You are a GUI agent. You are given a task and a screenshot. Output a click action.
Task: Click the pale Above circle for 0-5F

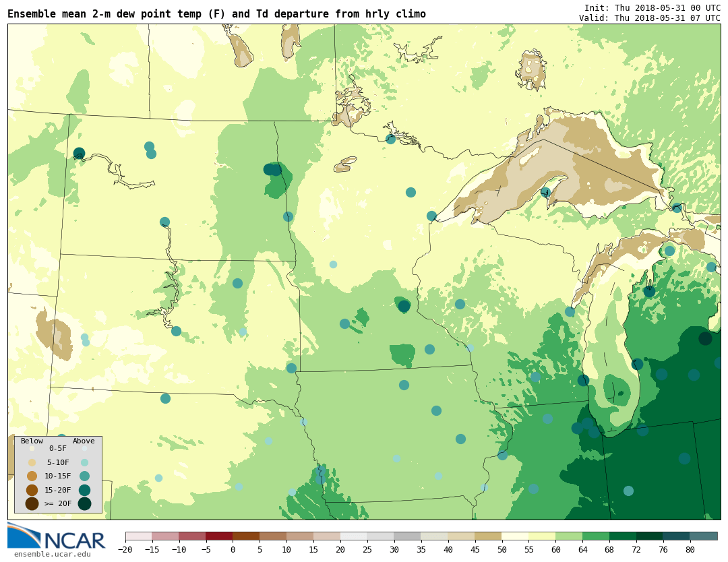pos(84,449)
